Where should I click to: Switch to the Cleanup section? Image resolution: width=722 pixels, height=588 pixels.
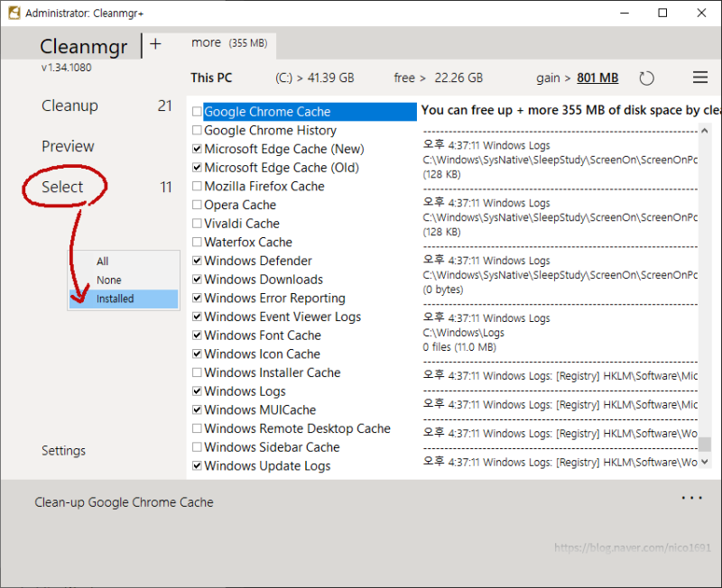pos(69,106)
